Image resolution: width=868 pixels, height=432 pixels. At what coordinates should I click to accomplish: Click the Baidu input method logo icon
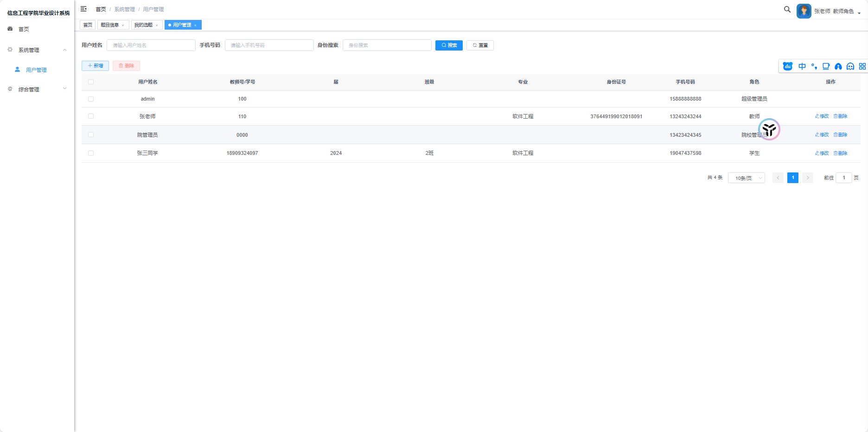coord(788,66)
